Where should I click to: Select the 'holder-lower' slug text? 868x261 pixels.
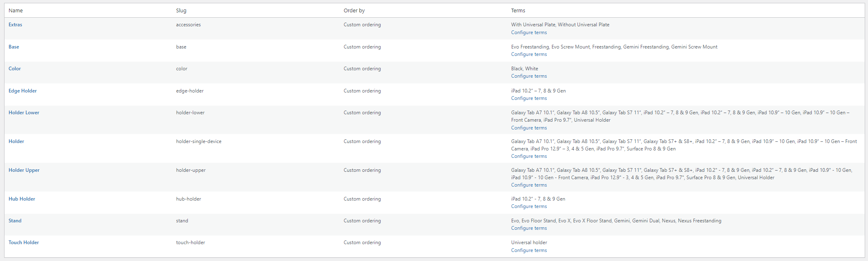[190, 113]
